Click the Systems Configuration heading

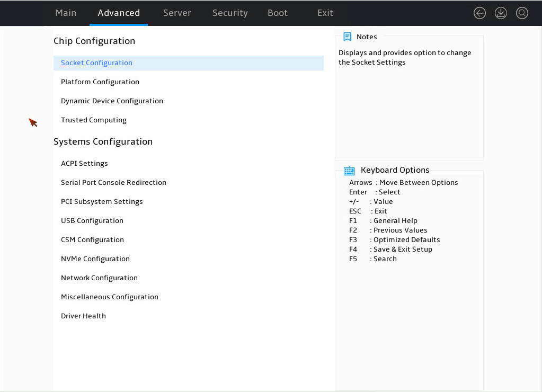click(x=103, y=142)
